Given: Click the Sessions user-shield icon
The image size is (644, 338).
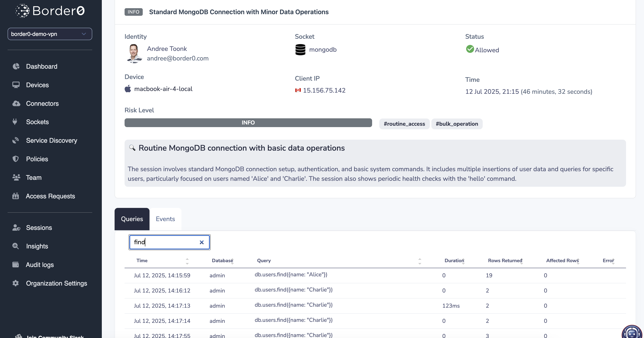Looking at the screenshot, I should tap(16, 227).
